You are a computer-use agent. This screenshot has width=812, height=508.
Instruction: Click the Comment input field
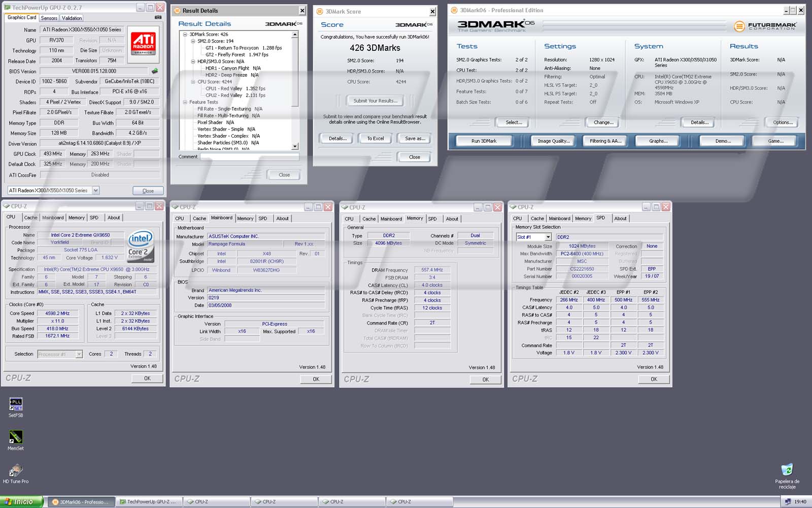coord(250,156)
